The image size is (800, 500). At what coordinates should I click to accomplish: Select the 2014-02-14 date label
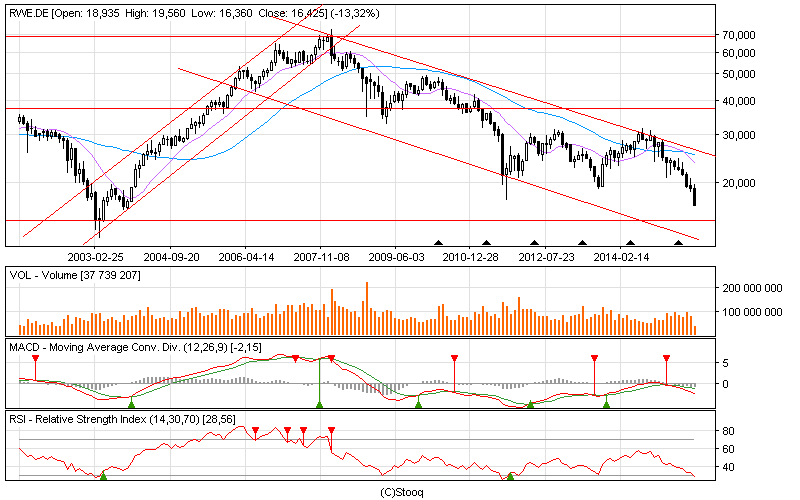coord(621,257)
